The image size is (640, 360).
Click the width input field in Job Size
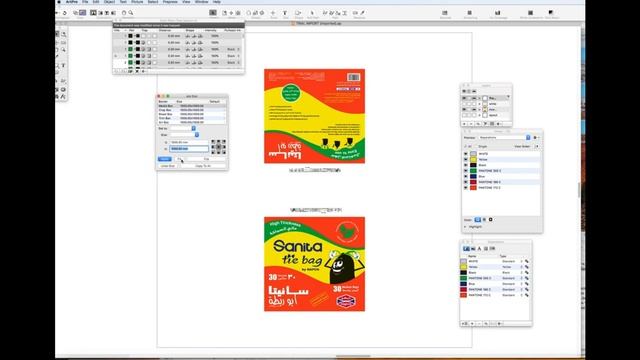(x=189, y=142)
